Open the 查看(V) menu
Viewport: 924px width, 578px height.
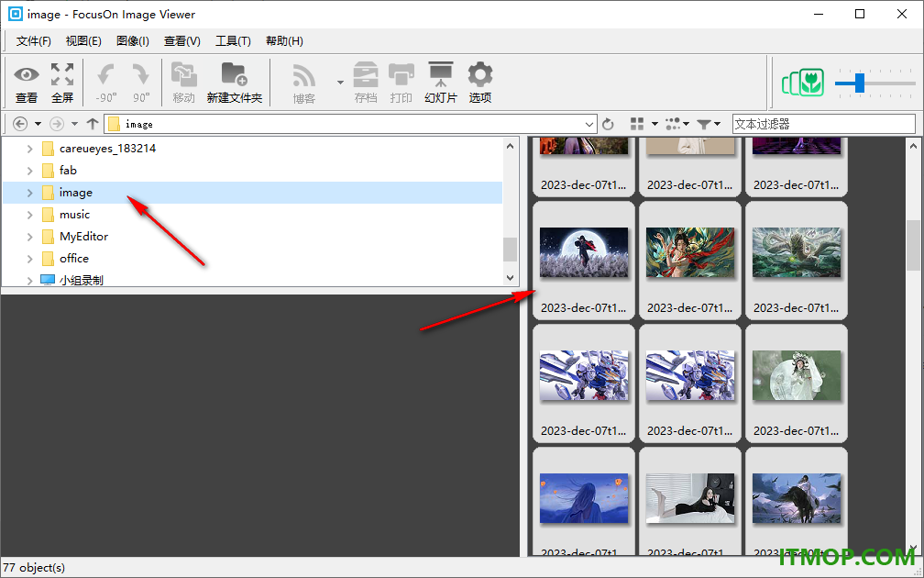point(182,40)
